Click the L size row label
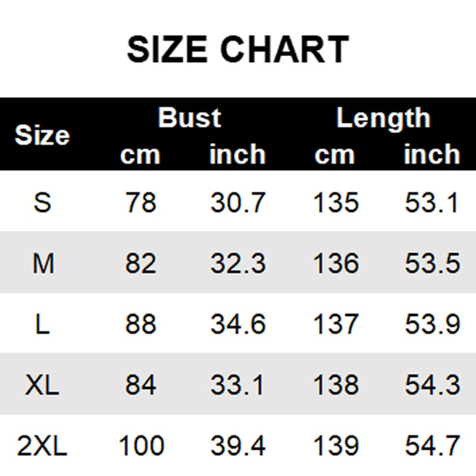The image size is (476, 476). click(x=42, y=324)
